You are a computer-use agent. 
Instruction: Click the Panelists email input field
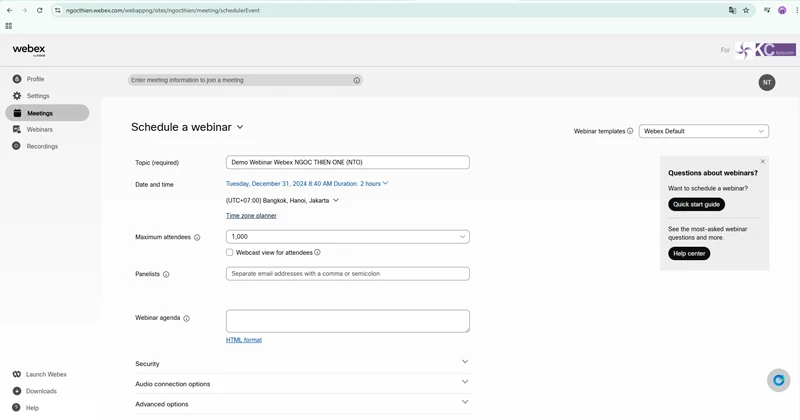347,274
